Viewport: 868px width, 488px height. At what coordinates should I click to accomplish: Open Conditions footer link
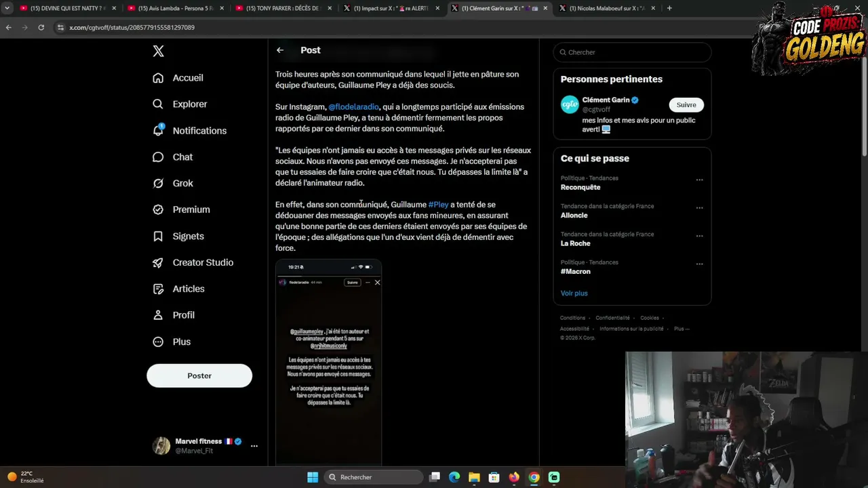[x=572, y=318]
